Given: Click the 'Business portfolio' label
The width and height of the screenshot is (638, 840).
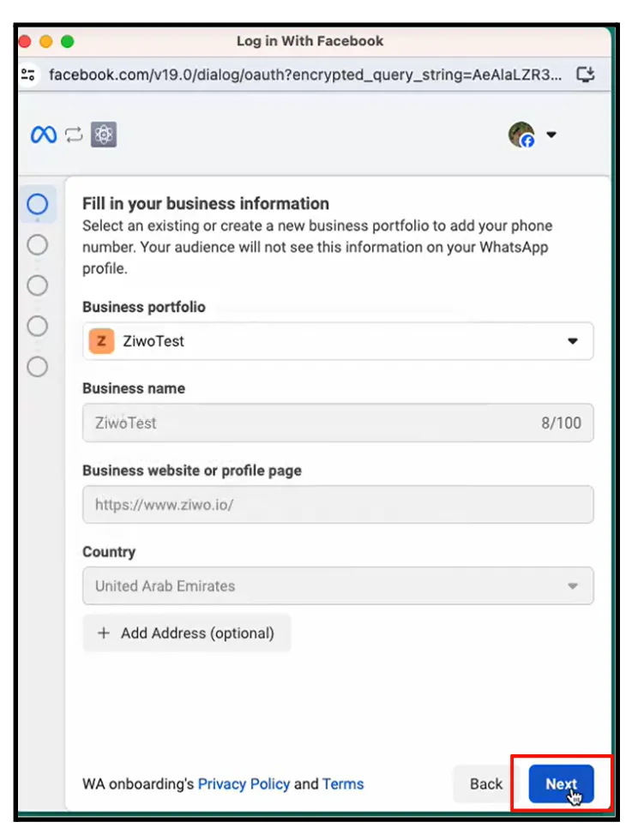Looking at the screenshot, I should [144, 307].
